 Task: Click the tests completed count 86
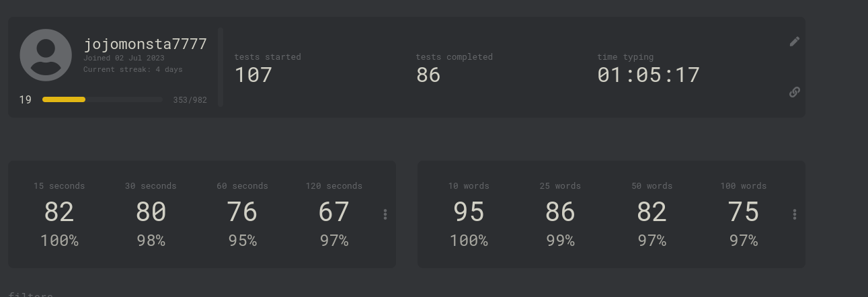(x=428, y=75)
